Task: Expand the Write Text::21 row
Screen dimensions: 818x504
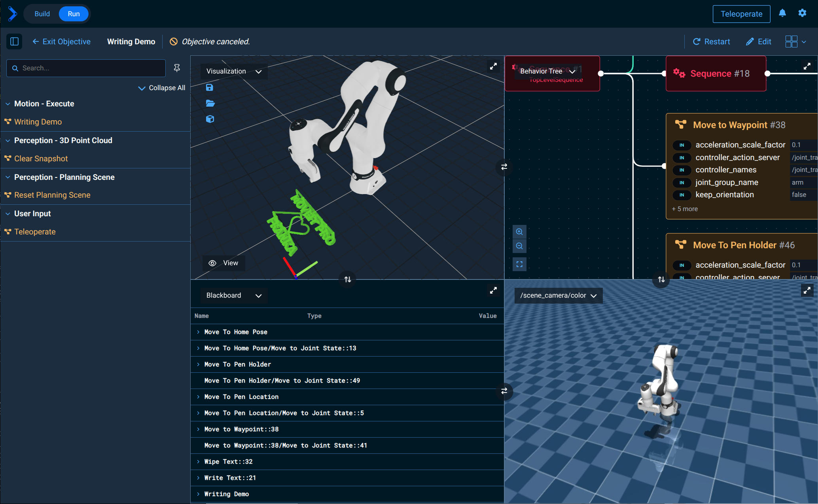Action: click(198, 478)
